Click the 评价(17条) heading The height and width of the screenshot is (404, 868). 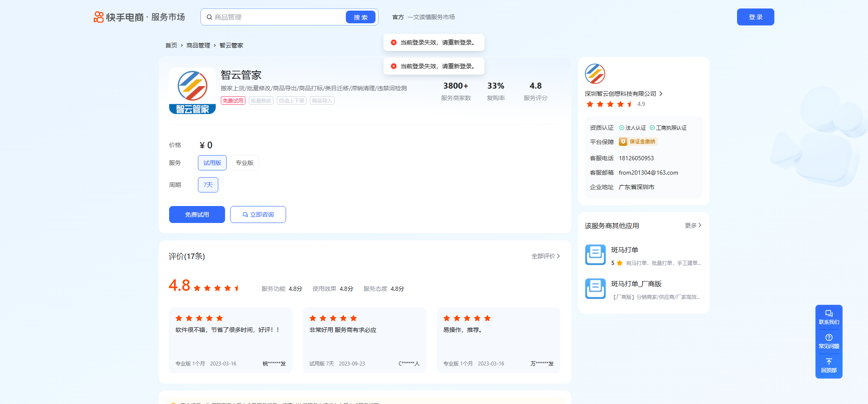[187, 256]
